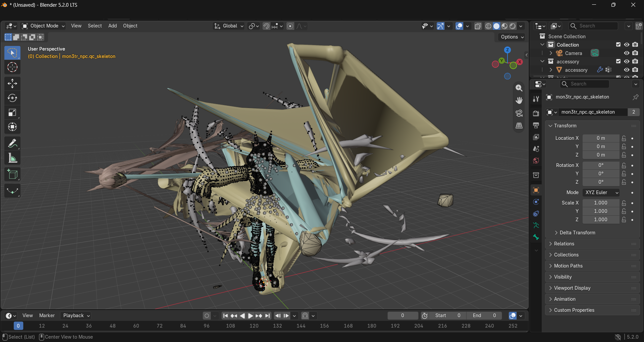Uncheck the accessory collection exclude checkbox
This screenshot has height=342, width=644.
(618, 61)
